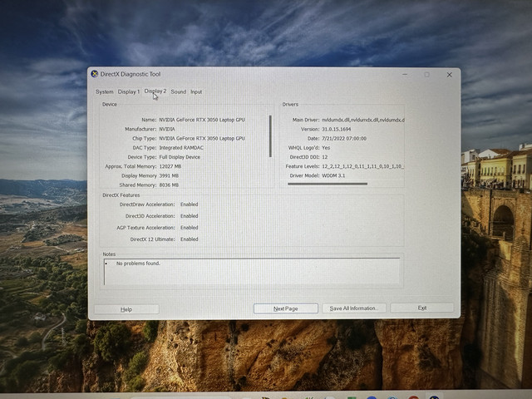Click the Driver Model value 'WDDM 3.1'
This screenshot has height=399, width=532.
(x=333, y=175)
